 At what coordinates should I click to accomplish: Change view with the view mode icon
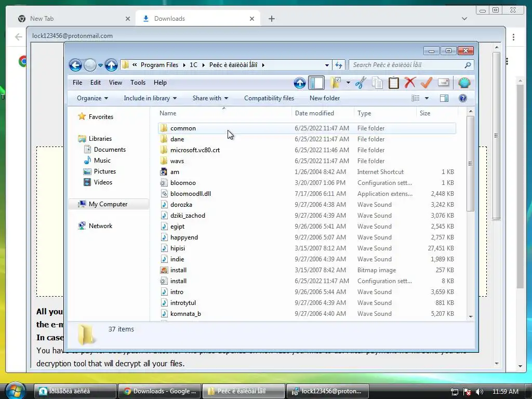point(415,98)
